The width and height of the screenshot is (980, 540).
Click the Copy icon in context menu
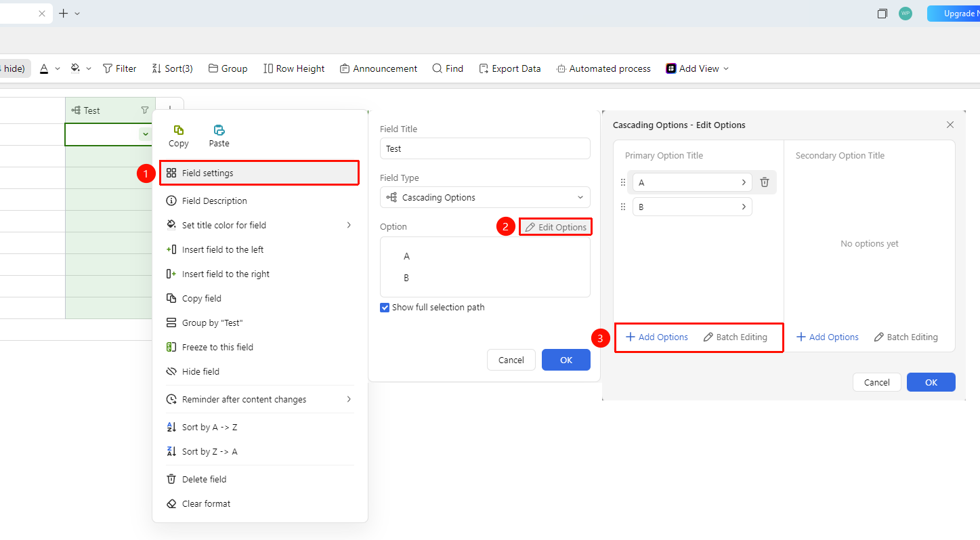179,130
